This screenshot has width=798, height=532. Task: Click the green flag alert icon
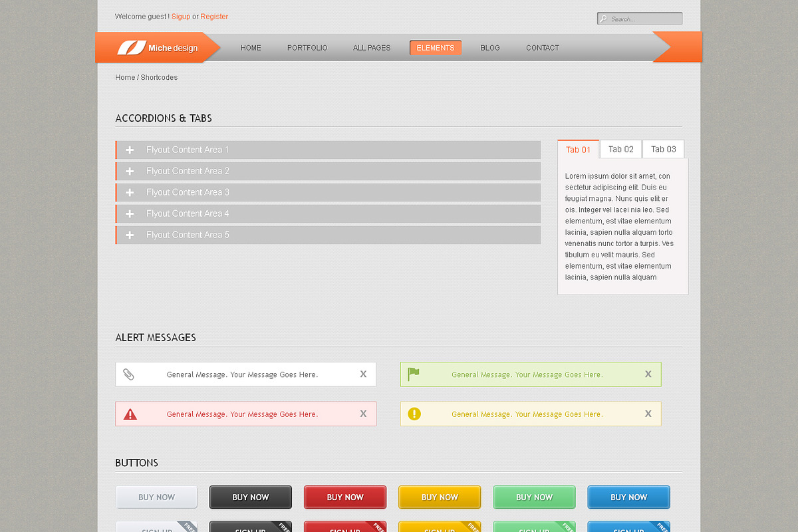(x=414, y=374)
